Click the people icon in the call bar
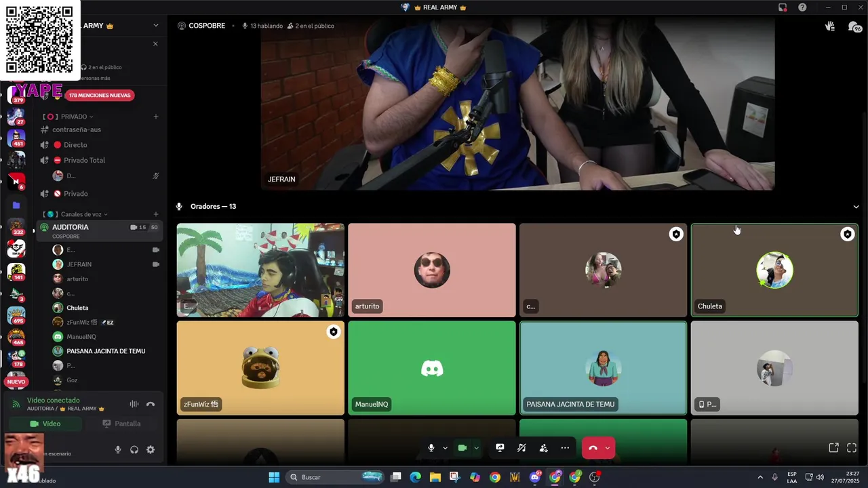The image size is (868, 488). (543, 448)
